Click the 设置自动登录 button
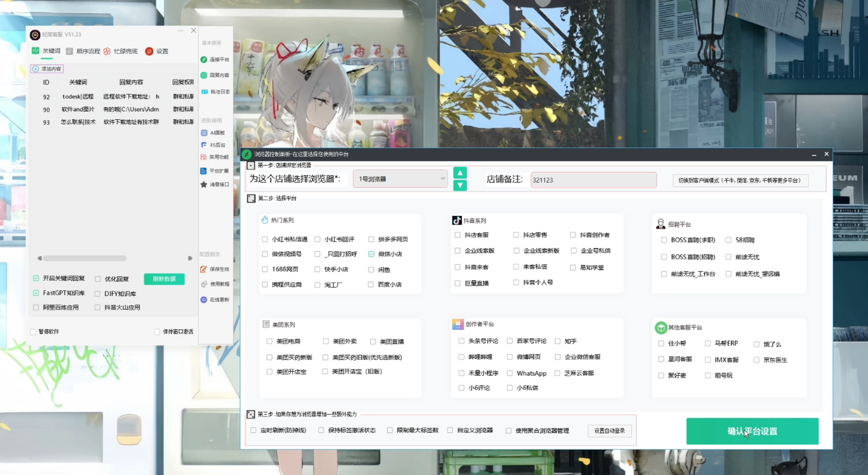Image resolution: width=868 pixels, height=475 pixels. [x=610, y=431]
